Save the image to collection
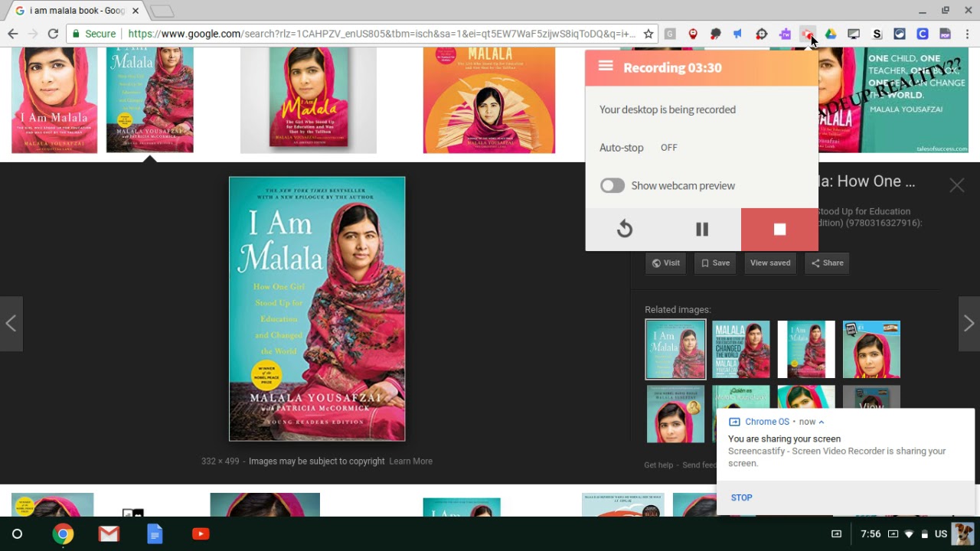Viewport: 980px width, 551px height. coord(716,262)
